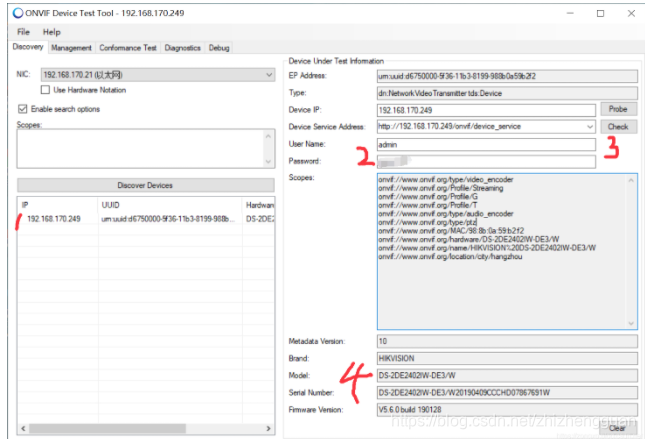Image resolution: width=645 pixels, height=439 pixels.
Task: Click the Scopes list scroll-down arrow
Action: [x=631, y=324]
